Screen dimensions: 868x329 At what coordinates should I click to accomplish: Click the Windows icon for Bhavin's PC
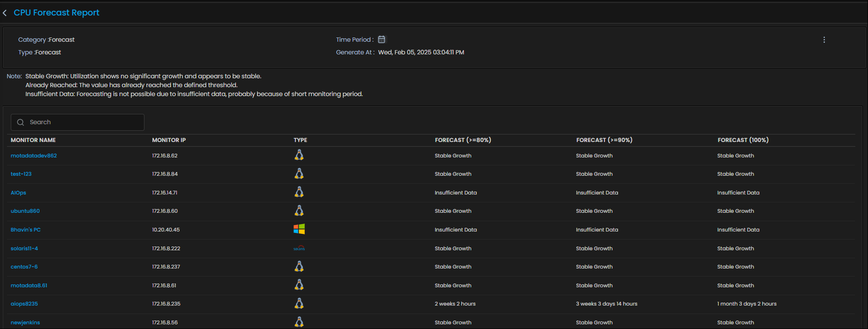coord(299,229)
